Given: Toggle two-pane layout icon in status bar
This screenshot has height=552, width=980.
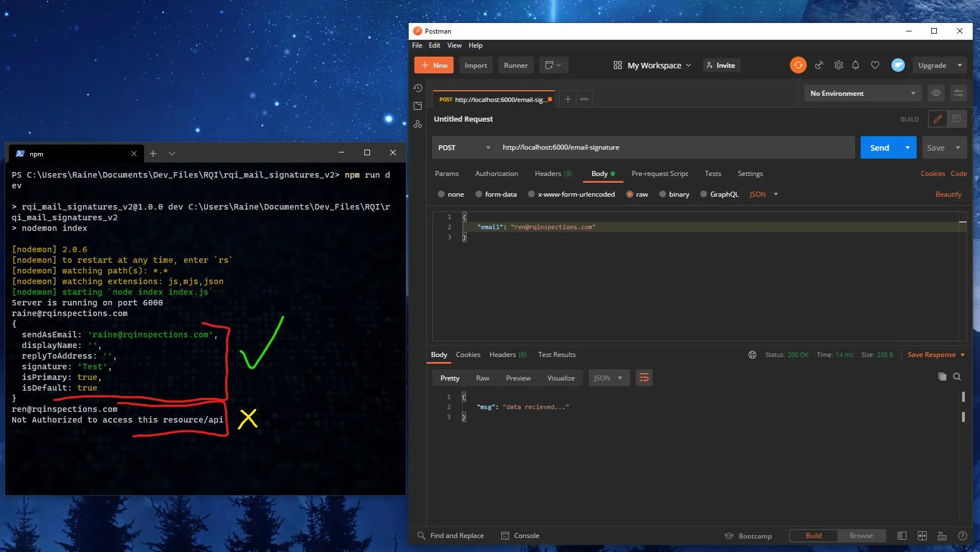Looking at the screenshot, I should pos(922,536).
